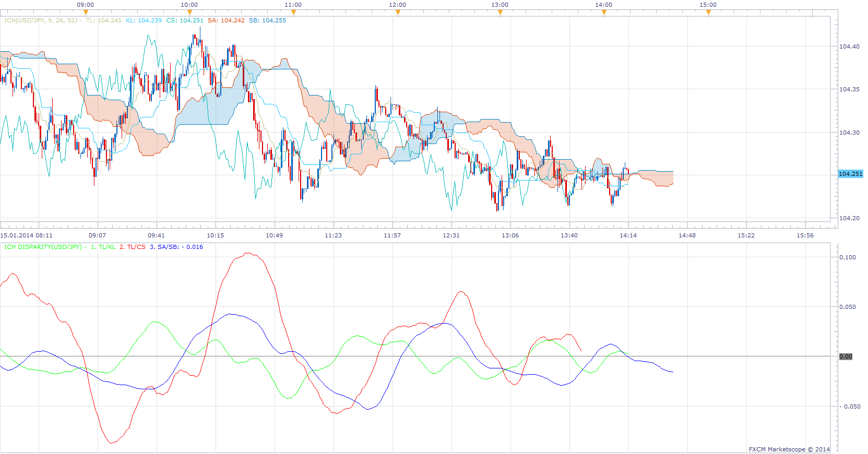The image size is (868, 454).
Task: Click the red 2. TL/CS legend label
Action: coord(133,247)
